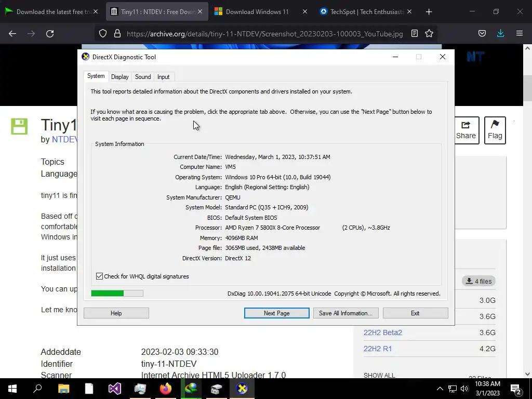Click the green floppy software icon
Screen dimensions: 532x399
coord(19,126)
